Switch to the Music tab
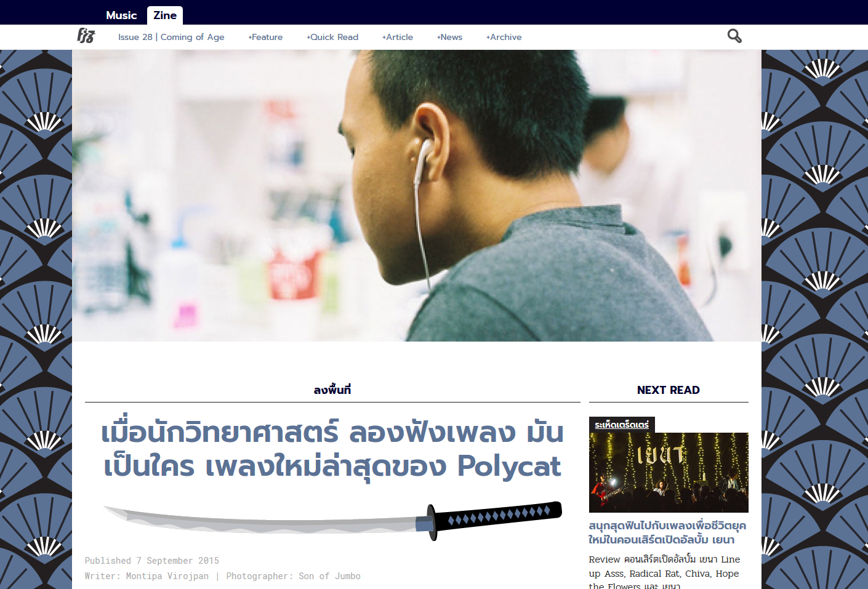The image size is (868, 589). [x=121, y=15]
